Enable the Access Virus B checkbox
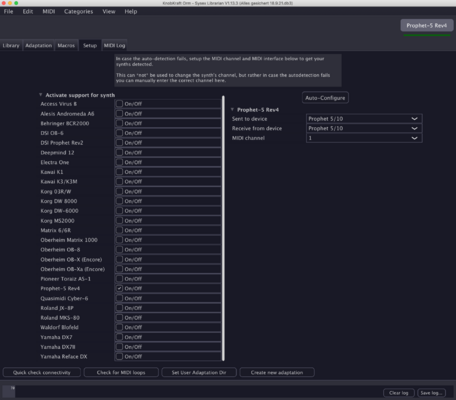 click(x=119, y=104)
